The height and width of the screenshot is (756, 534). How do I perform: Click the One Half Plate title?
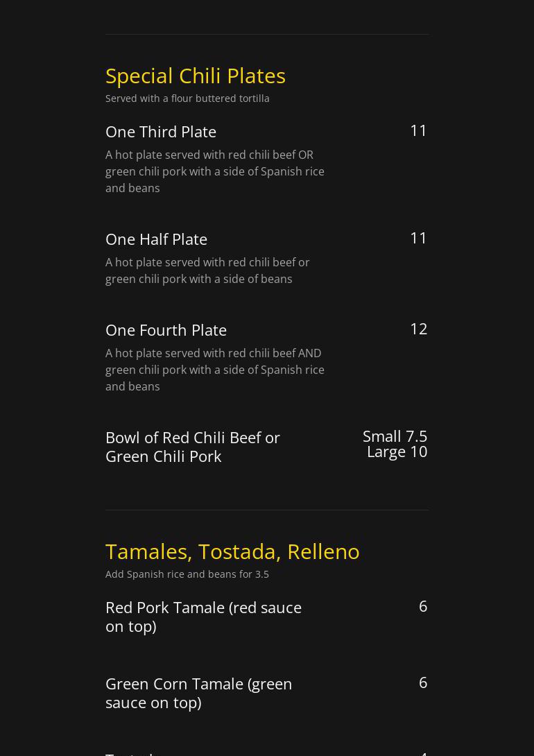156,239
